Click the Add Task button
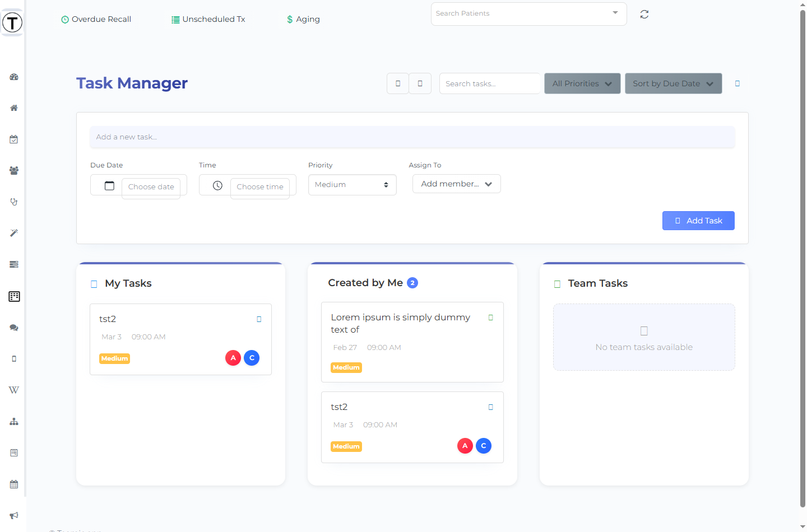Screen dimensions: 807x532 coord(698,221)
